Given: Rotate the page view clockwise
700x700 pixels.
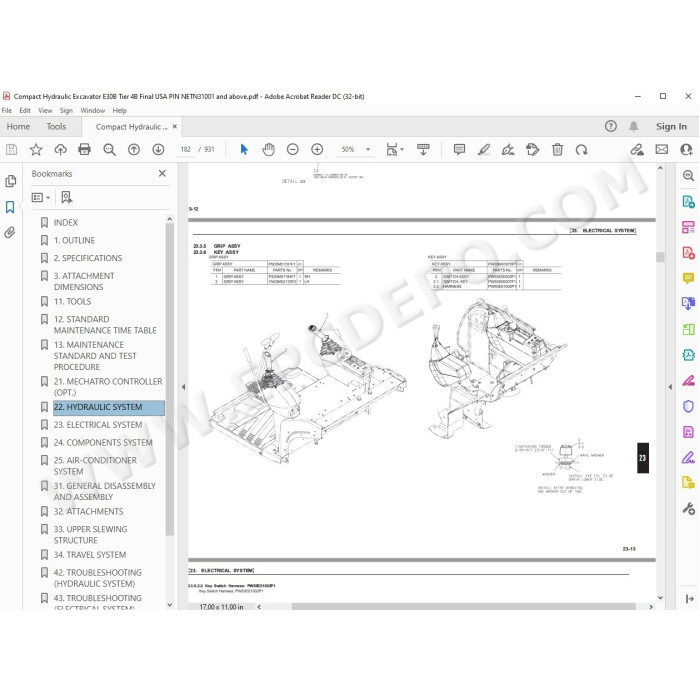Looking at the screenshot, I should click(581, 150).
